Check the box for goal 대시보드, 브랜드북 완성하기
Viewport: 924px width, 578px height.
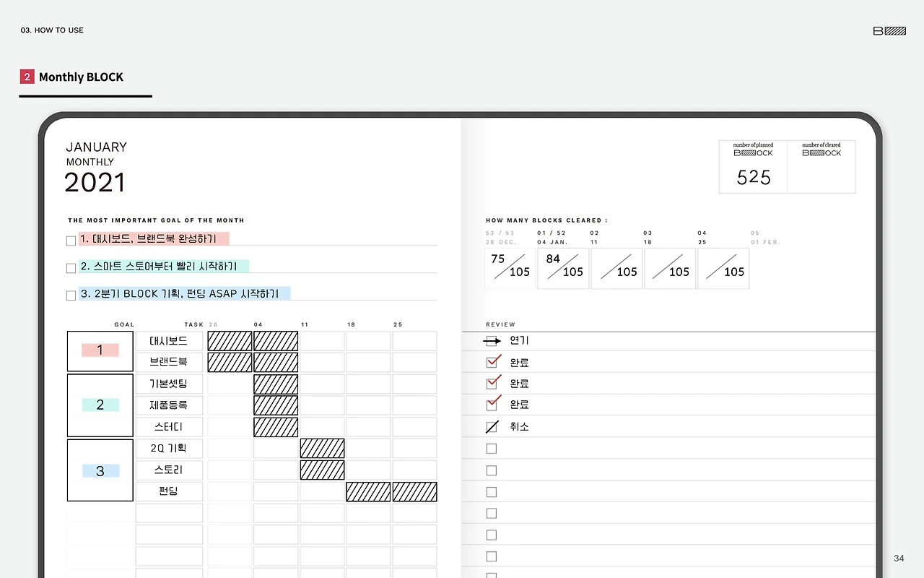(71, 239)
